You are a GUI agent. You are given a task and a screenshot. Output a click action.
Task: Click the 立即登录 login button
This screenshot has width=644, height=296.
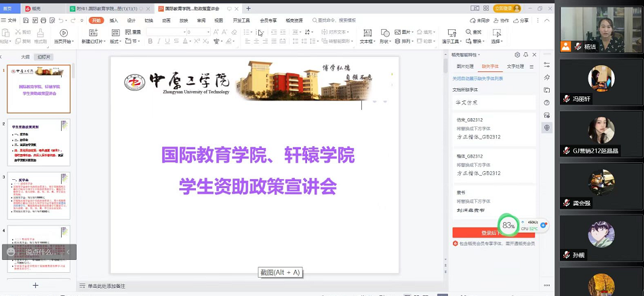(x=507, y=8)
